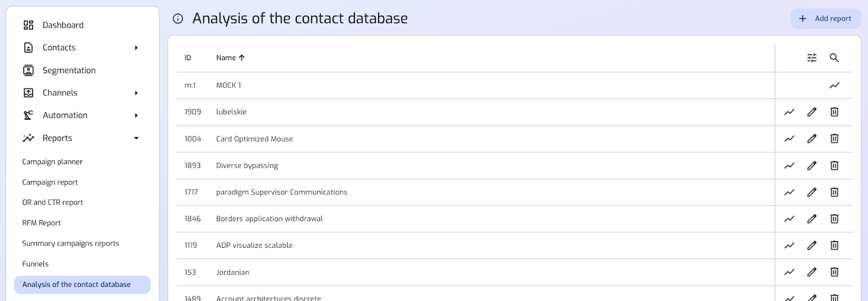Open Campaign planner in sidebar
Viewport: 868px width, 301px height.
(52, 162)
